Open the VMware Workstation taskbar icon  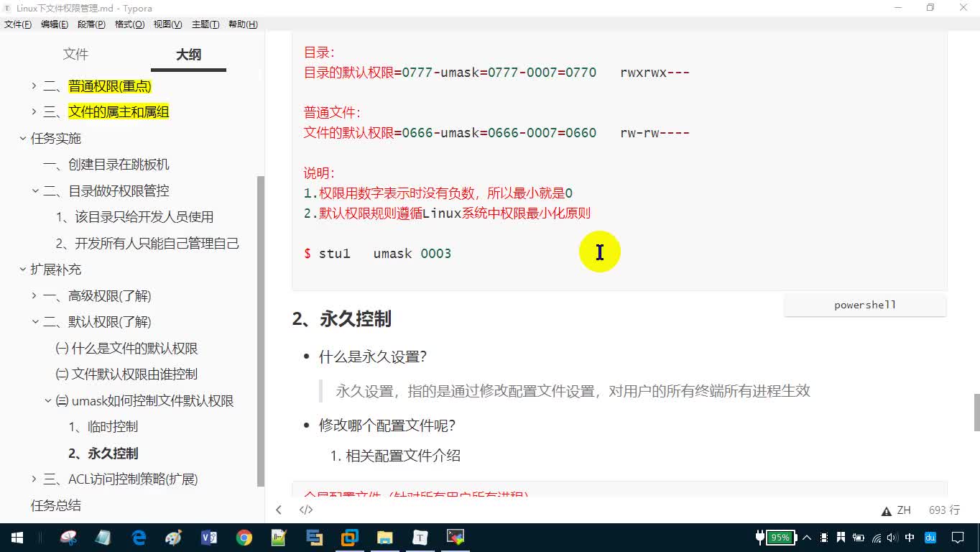click(x=350, y=538)
